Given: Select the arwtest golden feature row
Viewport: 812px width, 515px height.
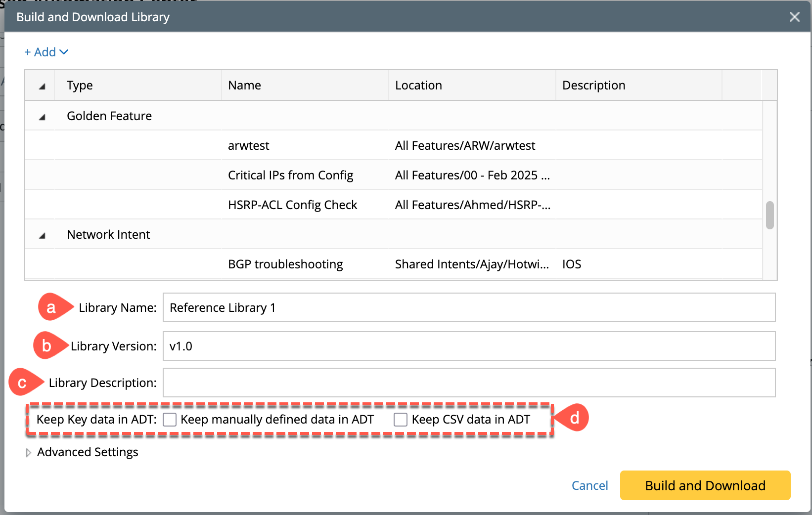Looking at the screenshot, I should 249,146.
